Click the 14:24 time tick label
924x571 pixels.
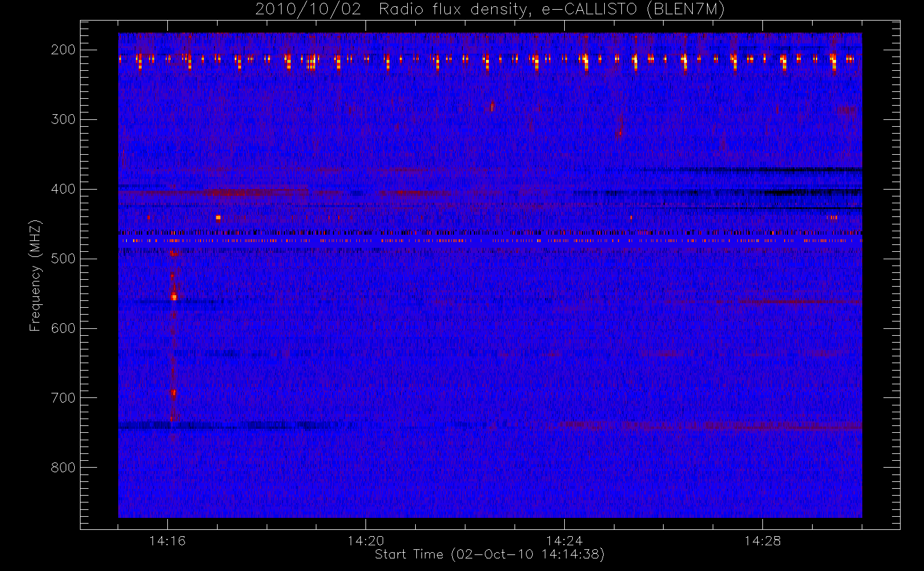(x=564, y=540)
